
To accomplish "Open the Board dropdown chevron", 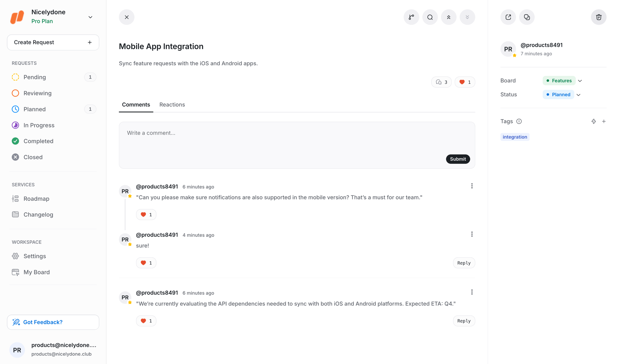I will (580, 81).
